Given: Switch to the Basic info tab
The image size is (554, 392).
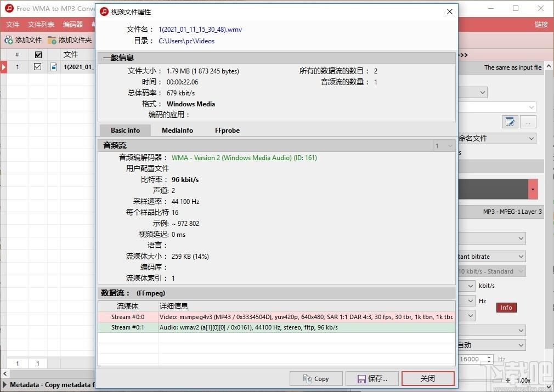Looking at the screenshot, I should coord(126,130).
